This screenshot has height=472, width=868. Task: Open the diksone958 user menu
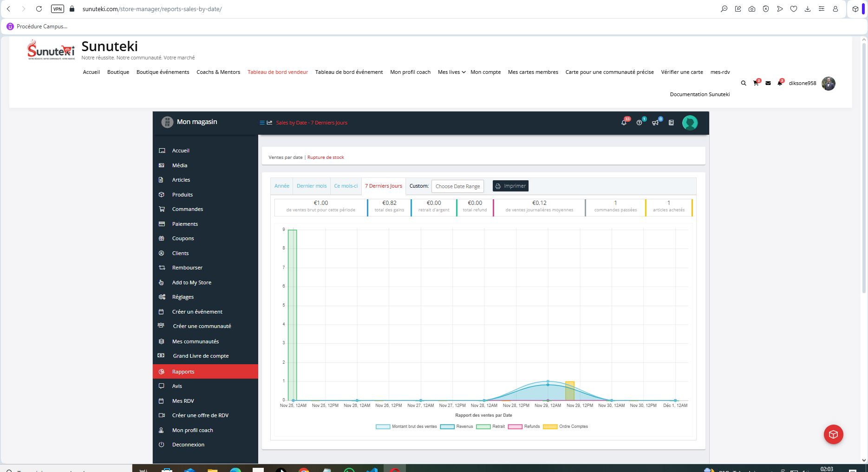[x=802, y=83]
